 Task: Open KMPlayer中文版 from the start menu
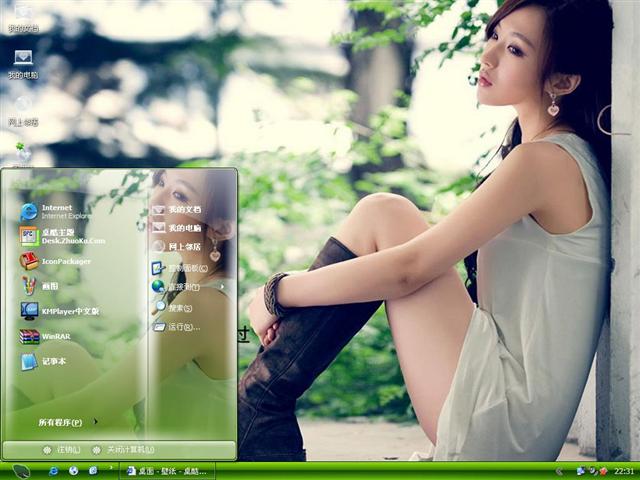tap(60, 311)
